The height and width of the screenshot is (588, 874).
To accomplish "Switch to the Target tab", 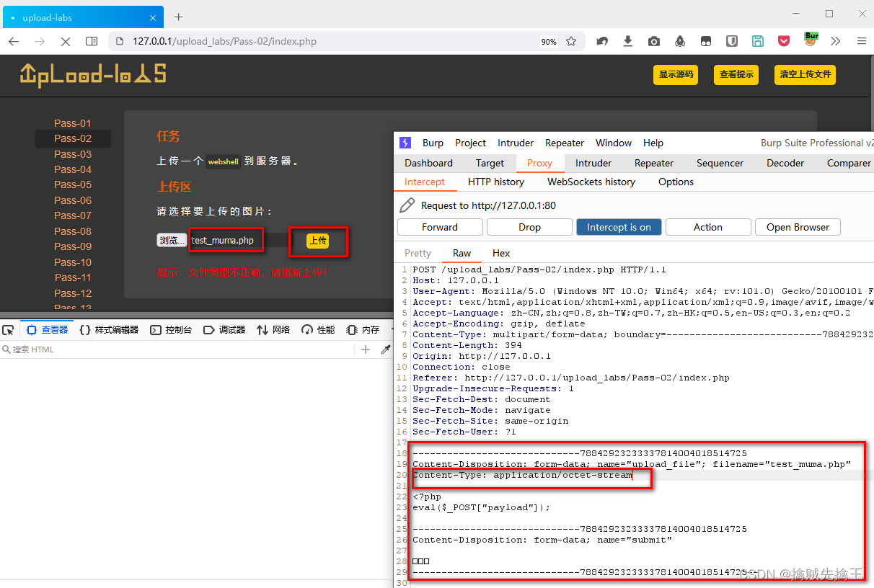I will click(x=490, y=163).
